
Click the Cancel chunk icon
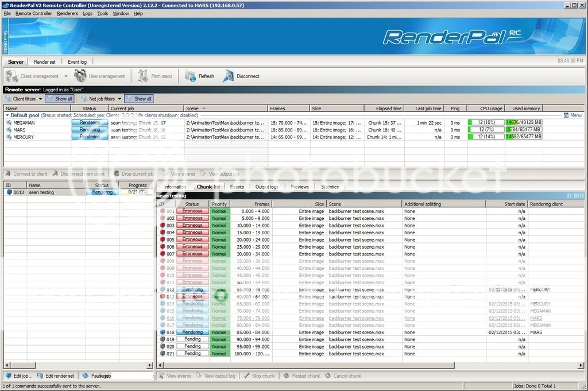click(328, 375)
